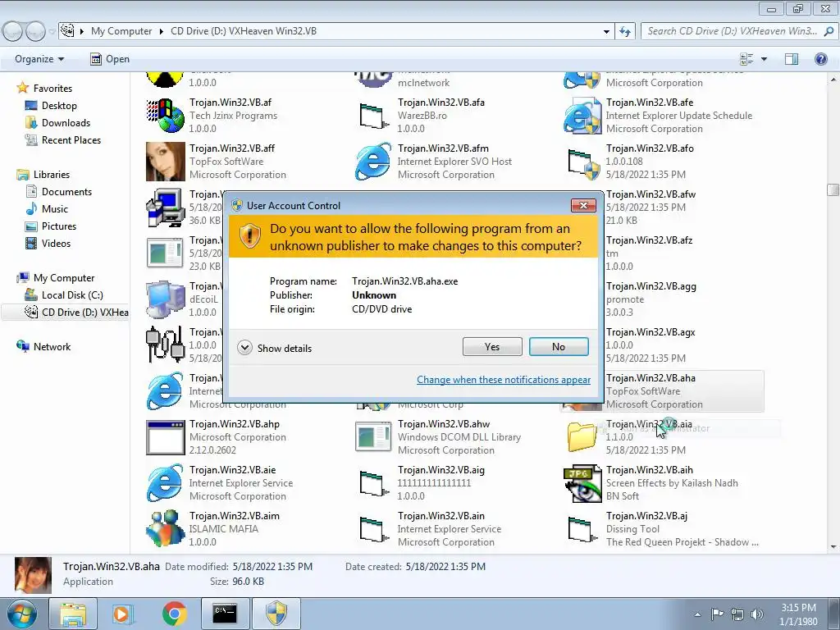Select Trojan.Win32.VB.aim messenger icon
This screenshot has height=630, width=840.
coord(165,529)
